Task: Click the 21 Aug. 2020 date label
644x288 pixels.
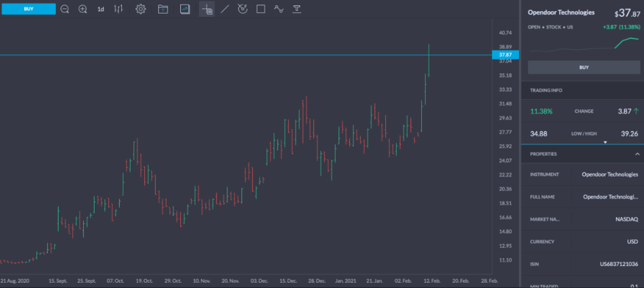Action: click(15, 282)
